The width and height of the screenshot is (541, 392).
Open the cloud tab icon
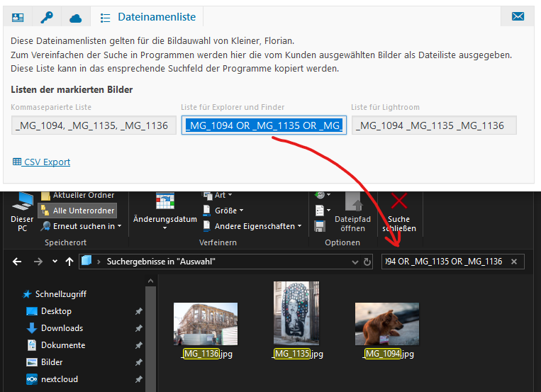click(x=75, y=17)
